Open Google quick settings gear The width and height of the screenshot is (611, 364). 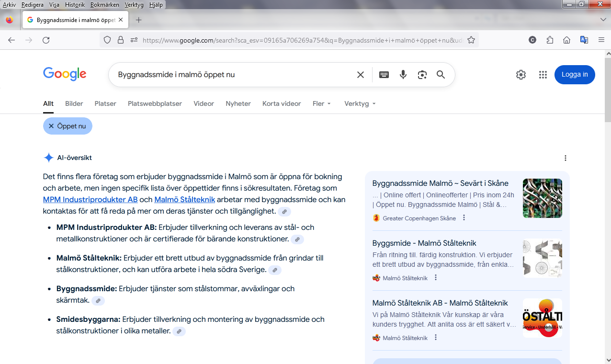tap(521, 75)
